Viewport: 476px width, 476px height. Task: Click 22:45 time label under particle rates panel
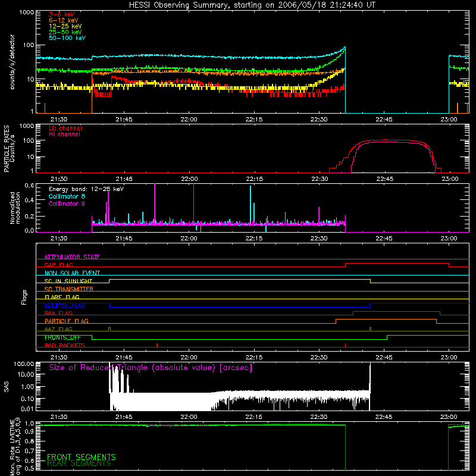(385, 179)
